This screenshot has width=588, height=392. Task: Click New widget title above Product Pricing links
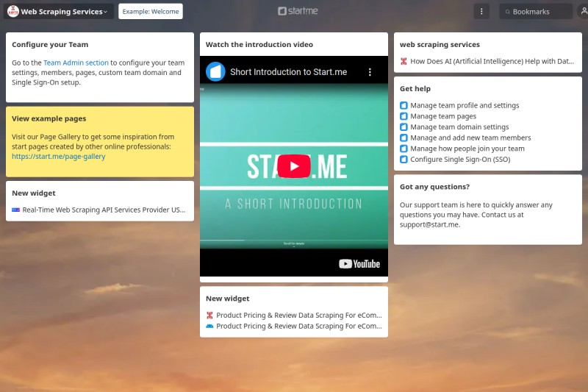228,298
